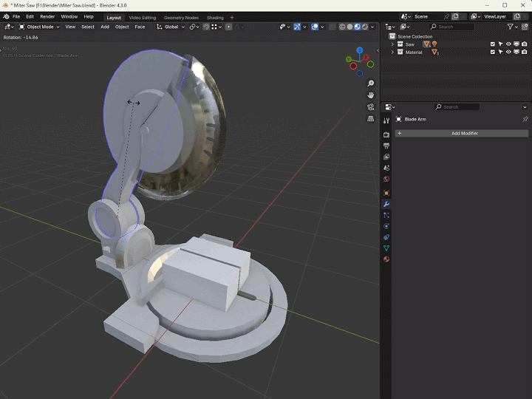
Task: Uncheck the Saw collection exclude checkbox
Action: (x=493, y=44)
